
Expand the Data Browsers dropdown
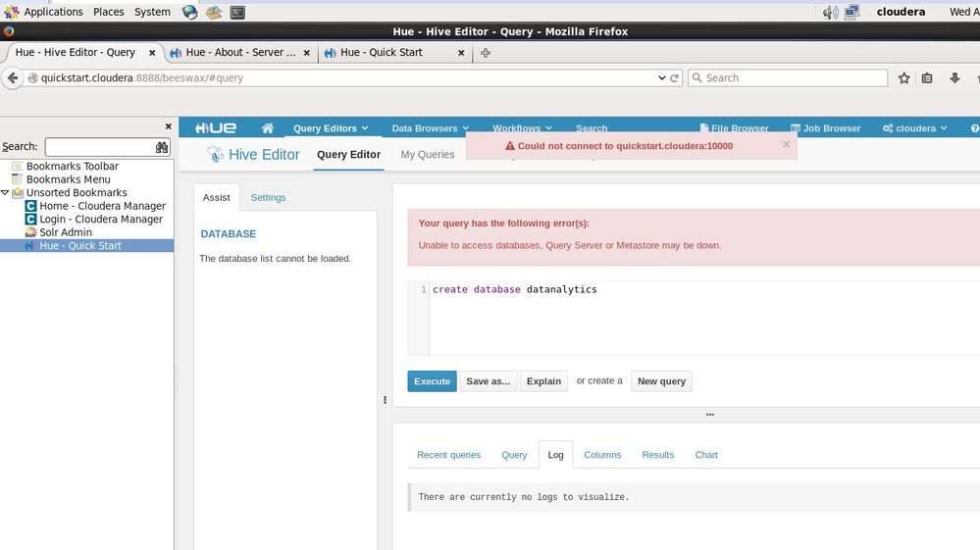pos(430,128)
